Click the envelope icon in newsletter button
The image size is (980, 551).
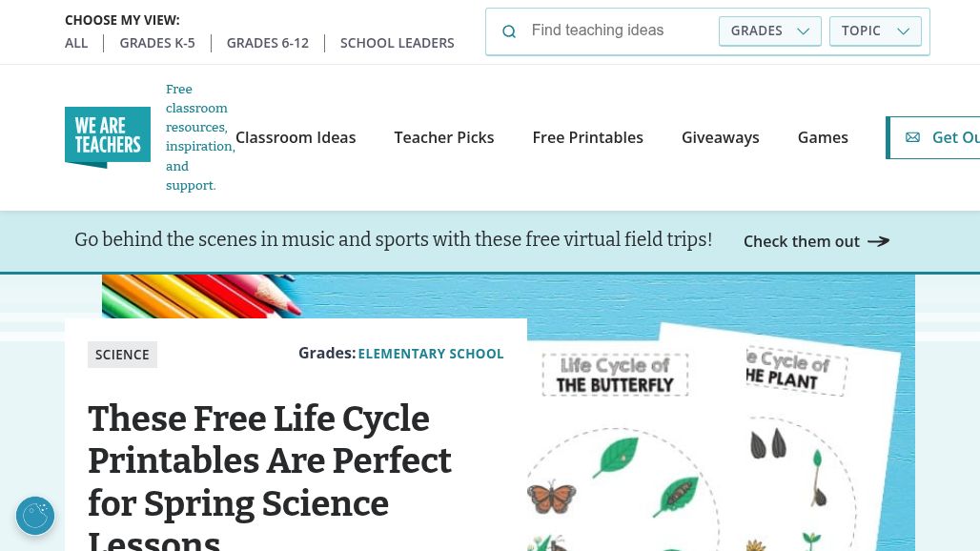point(912,137)
